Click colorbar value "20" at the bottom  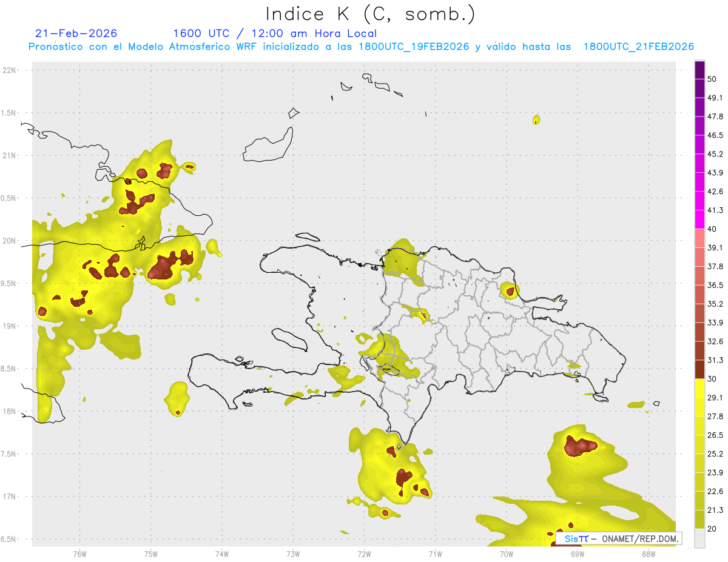tap(712, 529)
